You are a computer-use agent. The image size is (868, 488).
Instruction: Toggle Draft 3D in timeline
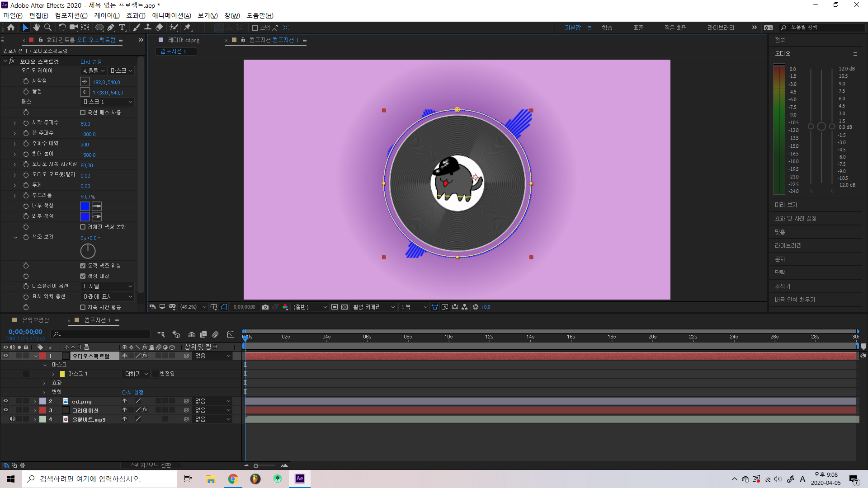tap(176, 334)
